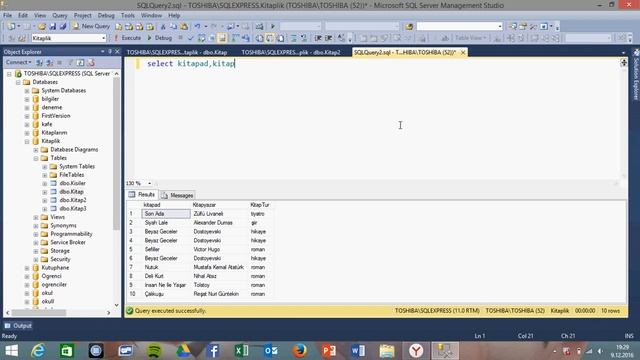Click the Paste clipboard icon
Image resolution: width=640 pixels, height=360 pixels.
(184, 27)
